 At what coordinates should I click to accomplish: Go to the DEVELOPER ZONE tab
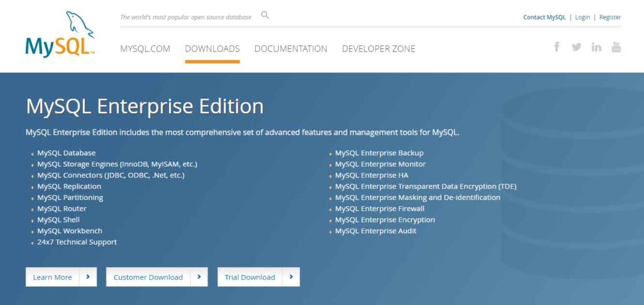379,49
